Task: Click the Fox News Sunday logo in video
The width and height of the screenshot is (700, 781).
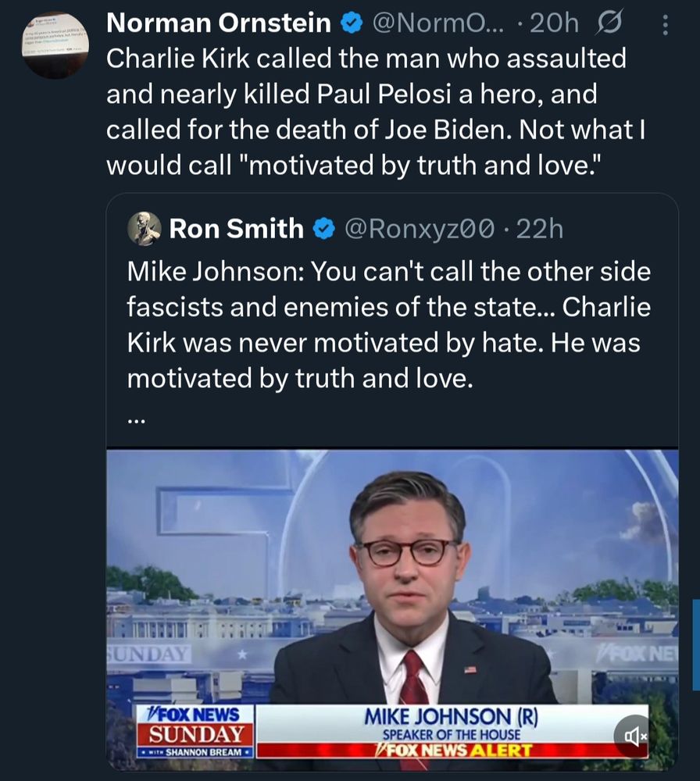Action: (196, 731)
